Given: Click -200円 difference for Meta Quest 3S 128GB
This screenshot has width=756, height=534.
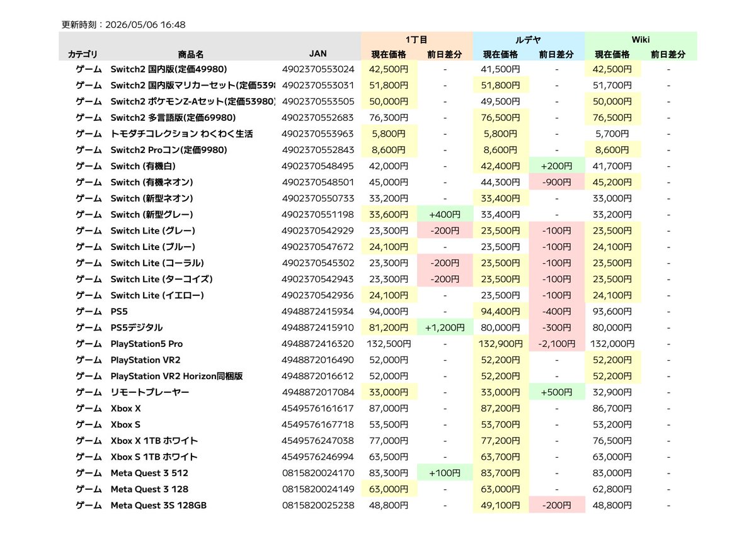Looking at the screenshot, I should click(x=556, y=505).
